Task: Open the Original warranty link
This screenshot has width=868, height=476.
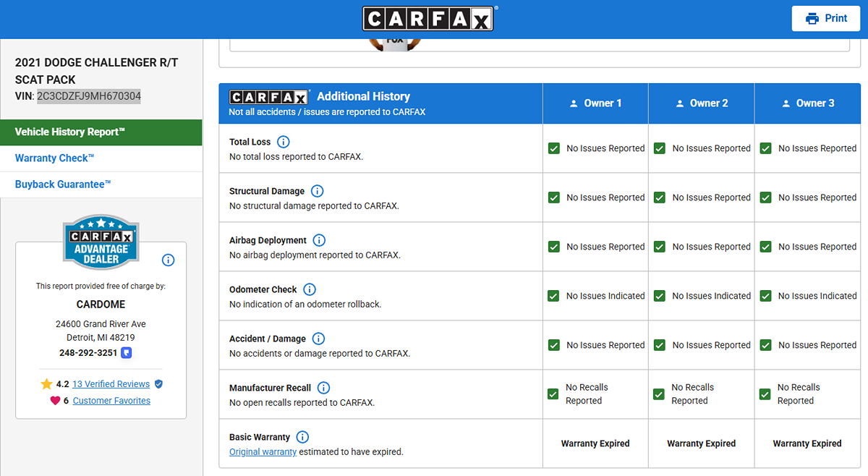Action: (x=263, y=451)
